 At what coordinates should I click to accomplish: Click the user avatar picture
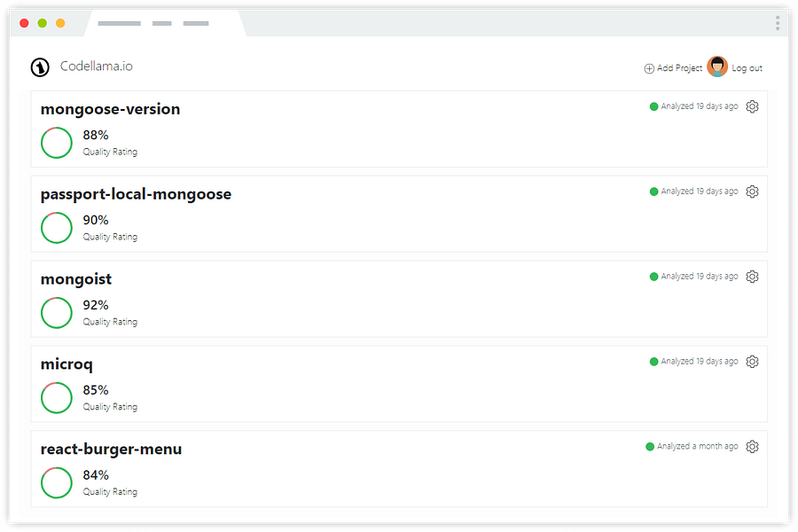pos(717,67)
